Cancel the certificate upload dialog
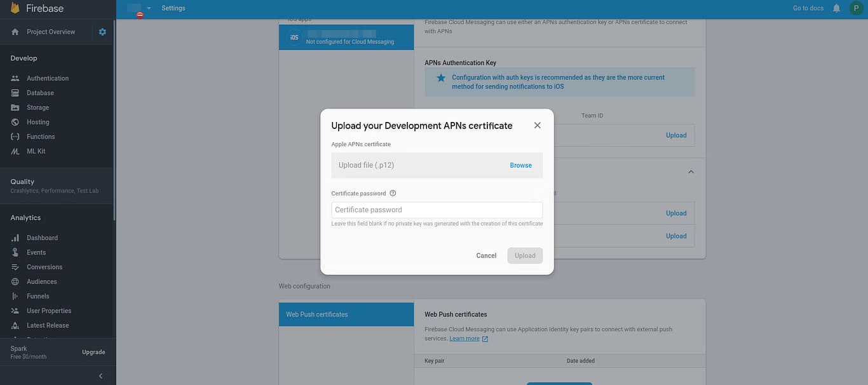Viewport: 868px width, 385px height. 486,255
